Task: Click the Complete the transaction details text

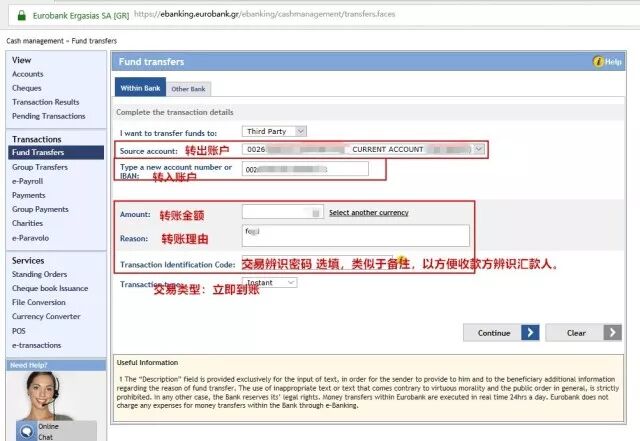Action: tap(175, 112)
